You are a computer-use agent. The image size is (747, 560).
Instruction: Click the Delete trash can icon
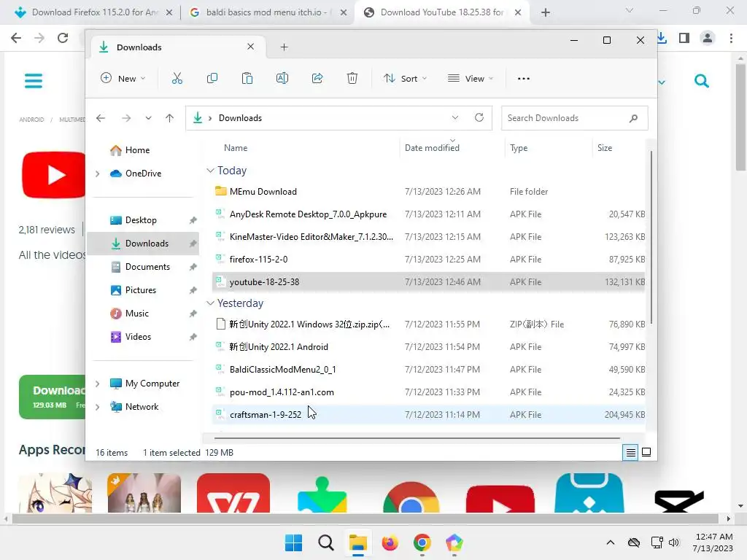(x=352, y=79)
